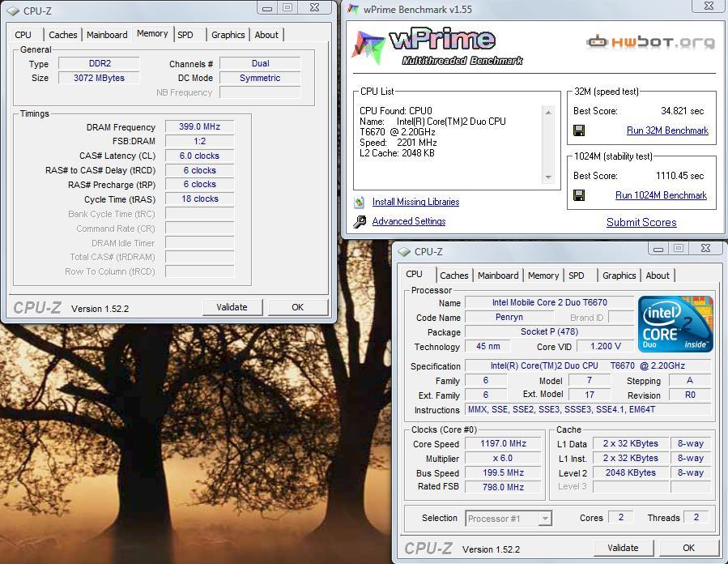Click the wPrime title bar icon

pyautogui.click(x=353, y=9)
